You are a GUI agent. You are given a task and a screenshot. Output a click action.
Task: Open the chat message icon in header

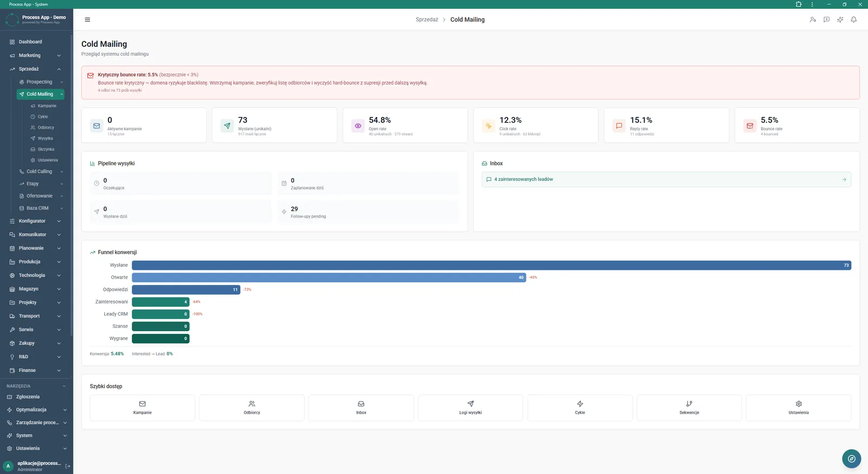pos(826,20)
